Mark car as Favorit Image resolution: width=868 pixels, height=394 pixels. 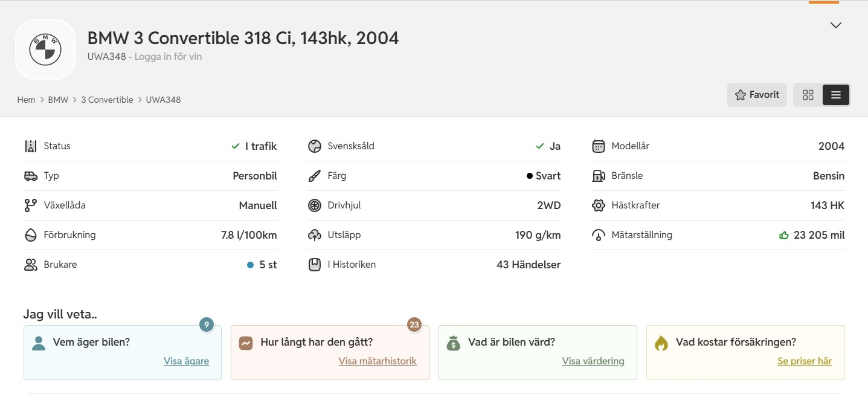click(x=757, y=95)
